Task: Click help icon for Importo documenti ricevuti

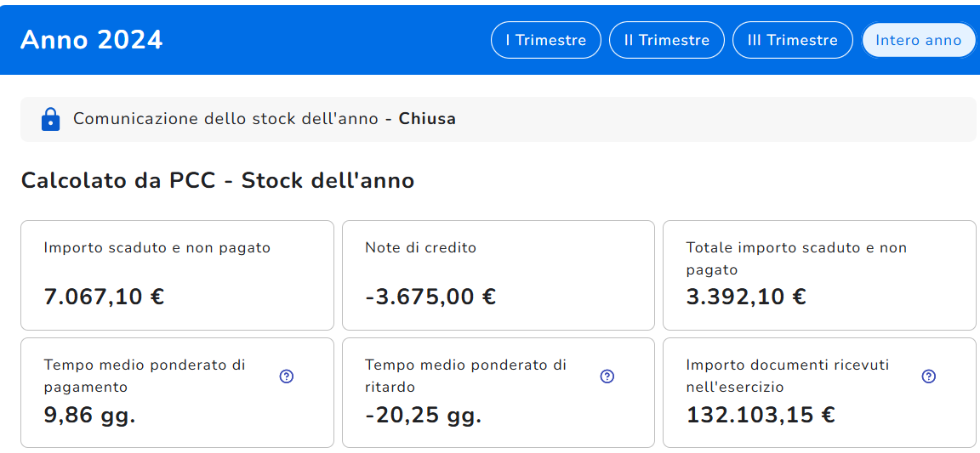Action: 929,377
